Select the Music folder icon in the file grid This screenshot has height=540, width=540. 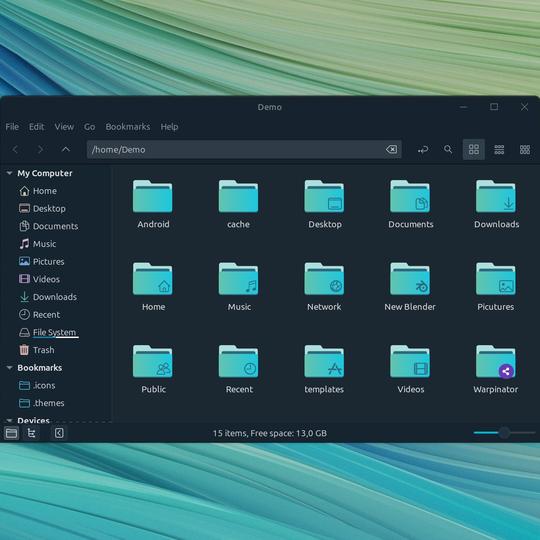click(238, 279)
